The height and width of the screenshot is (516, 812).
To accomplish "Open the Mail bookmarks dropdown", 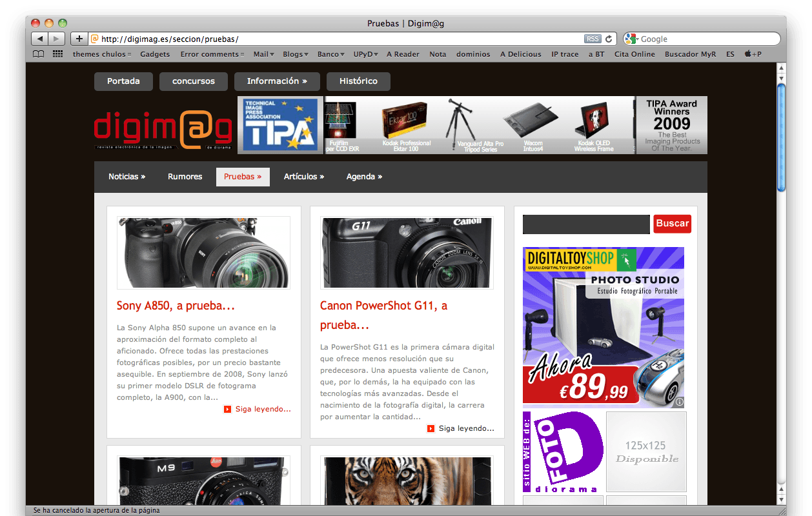I will coord(263,54).
